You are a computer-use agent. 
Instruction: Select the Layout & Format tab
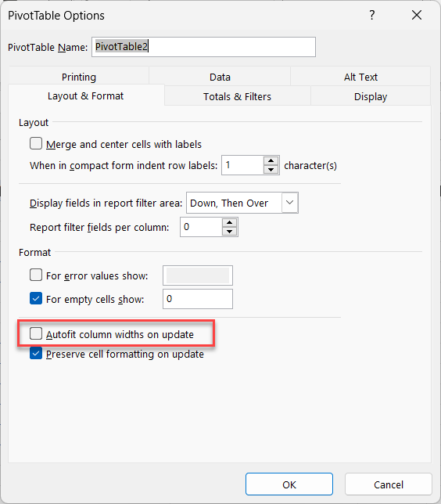pyautogui.click(x=86, y=95)
